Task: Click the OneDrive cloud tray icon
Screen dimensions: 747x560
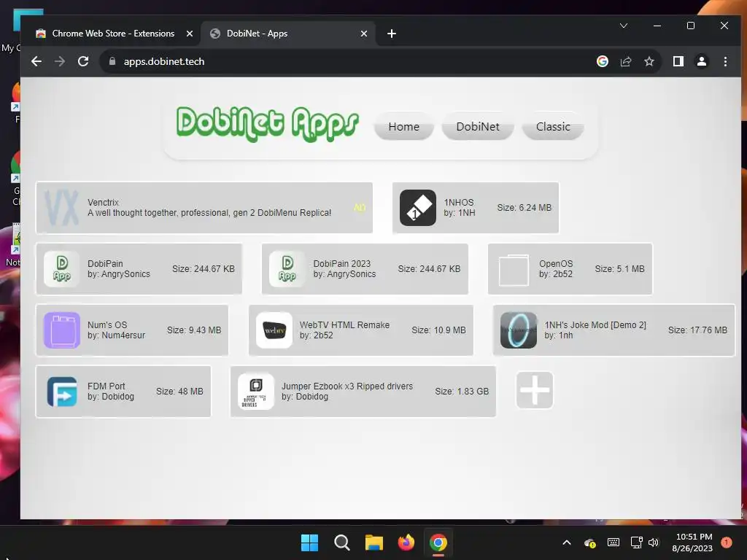Action: (589, 542)
